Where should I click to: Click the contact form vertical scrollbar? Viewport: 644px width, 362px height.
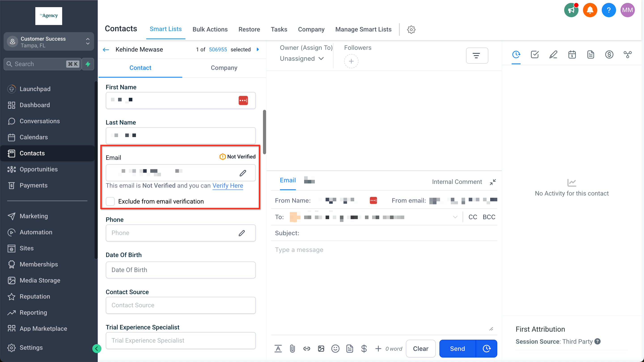(264, 132)
